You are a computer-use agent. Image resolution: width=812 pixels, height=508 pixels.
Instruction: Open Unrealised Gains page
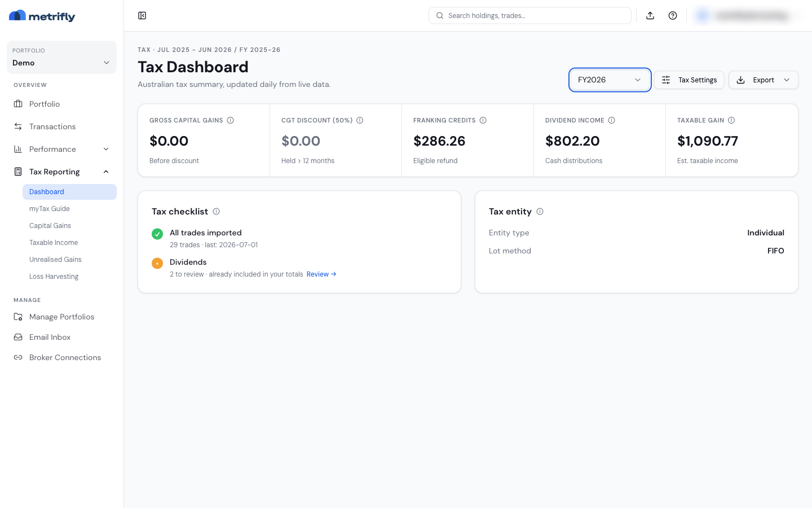pos(69,260)
